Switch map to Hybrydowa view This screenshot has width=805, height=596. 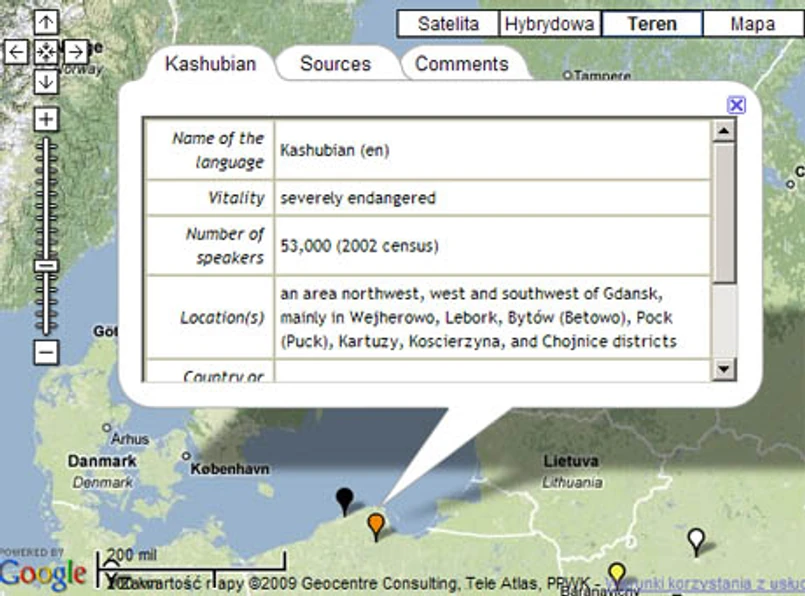[549, 24]
